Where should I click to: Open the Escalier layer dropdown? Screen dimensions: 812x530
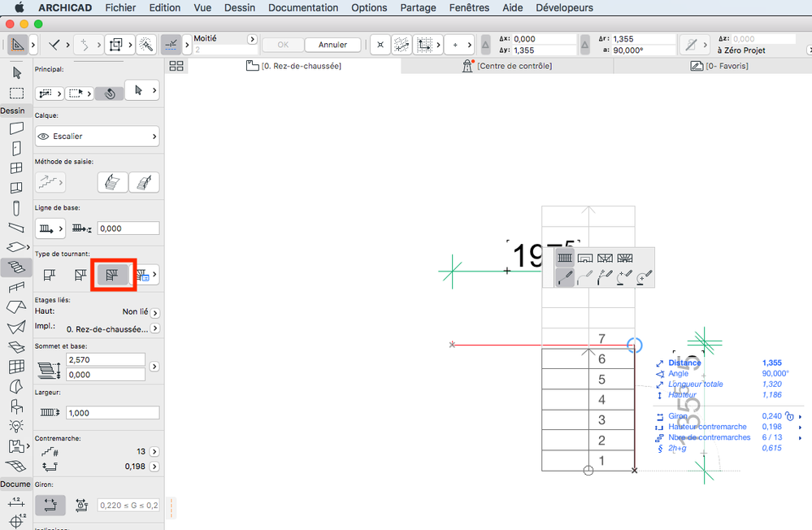click(x=97, y=137)
